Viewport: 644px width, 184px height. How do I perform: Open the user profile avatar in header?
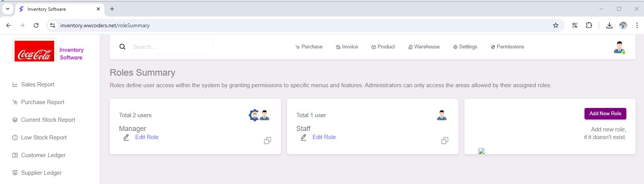(x=619, y=47)
